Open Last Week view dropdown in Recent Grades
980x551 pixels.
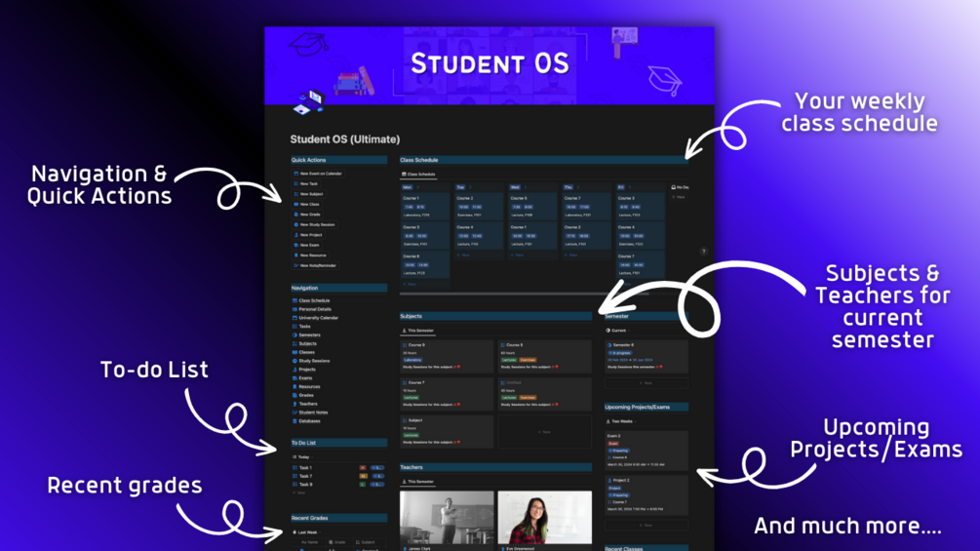coord(306,532)
